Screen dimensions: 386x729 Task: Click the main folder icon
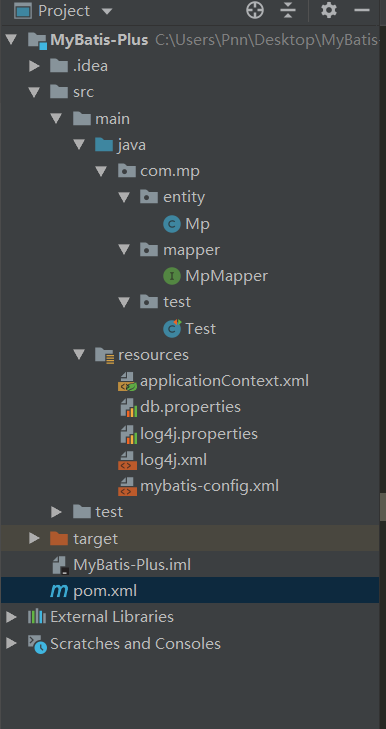tap(82, 119)
